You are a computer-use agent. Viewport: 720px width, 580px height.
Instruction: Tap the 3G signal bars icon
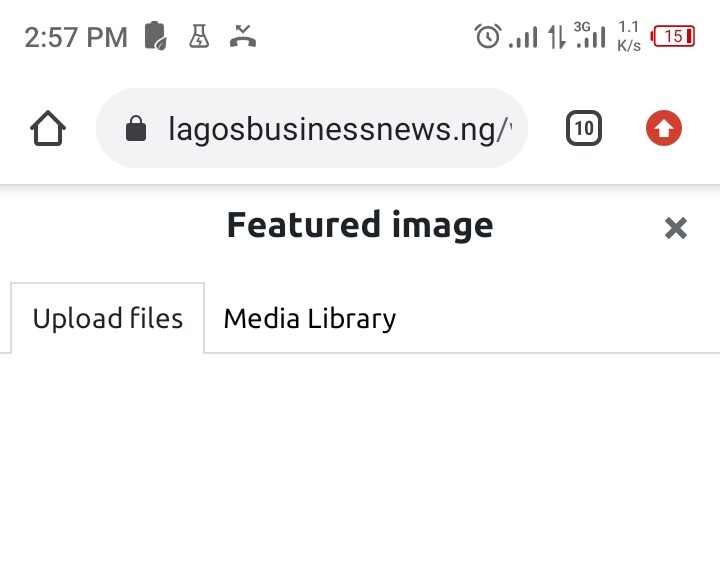[x=591, y=36]
